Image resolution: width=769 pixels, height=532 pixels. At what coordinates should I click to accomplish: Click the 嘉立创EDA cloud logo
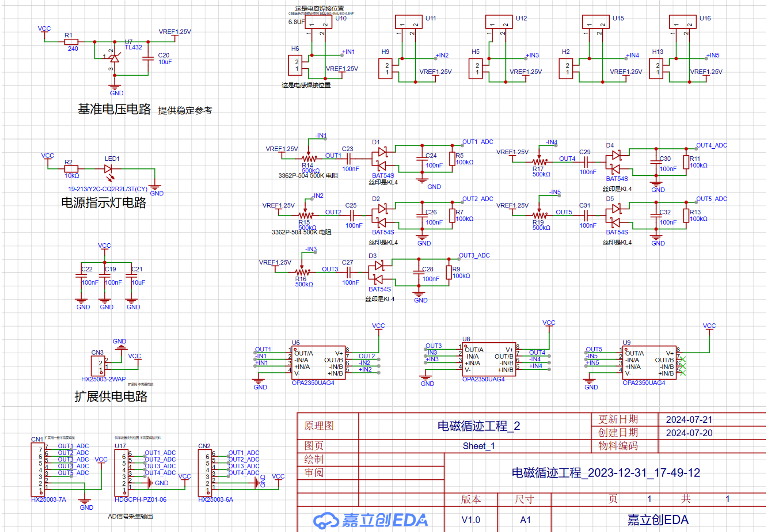click(371, 520)
